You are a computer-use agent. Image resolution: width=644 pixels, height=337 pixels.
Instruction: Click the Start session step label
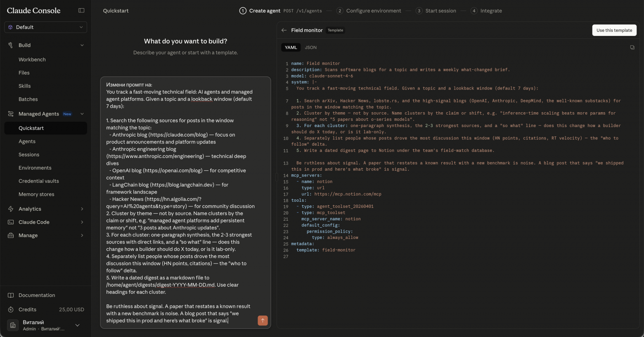point(440,11)
